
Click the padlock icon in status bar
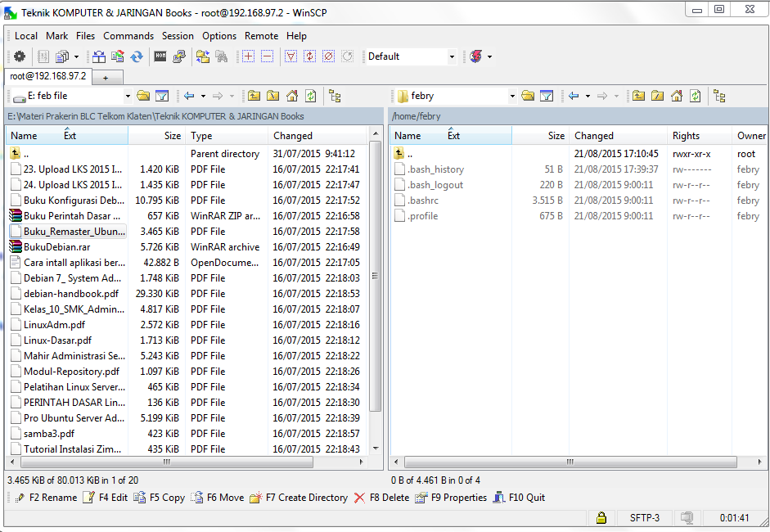tap(601, 518)
